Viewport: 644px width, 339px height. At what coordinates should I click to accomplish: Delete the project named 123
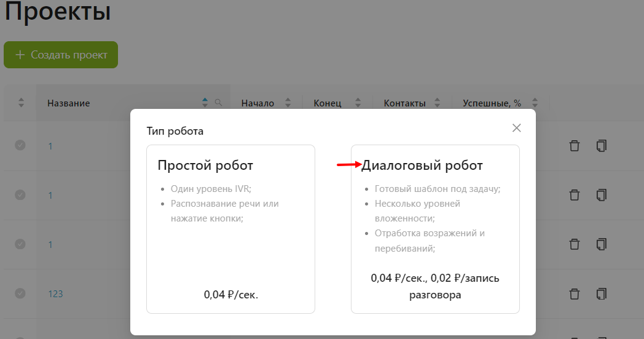coord(575,293)
